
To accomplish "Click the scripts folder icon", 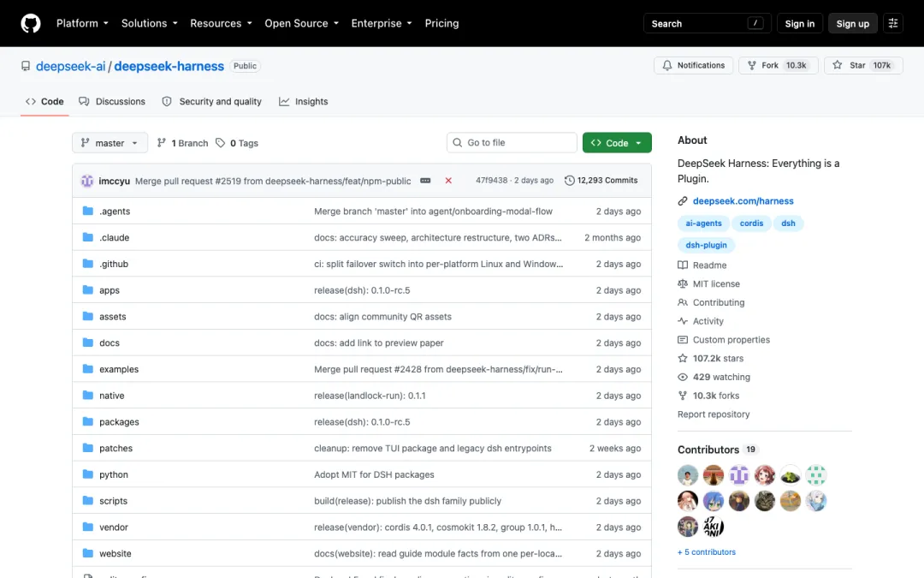I will (88, 501).
